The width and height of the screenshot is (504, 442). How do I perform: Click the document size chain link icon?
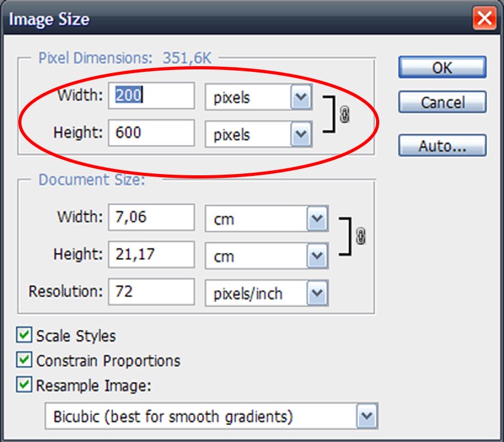pyautogui.click(x=361, y=236)
